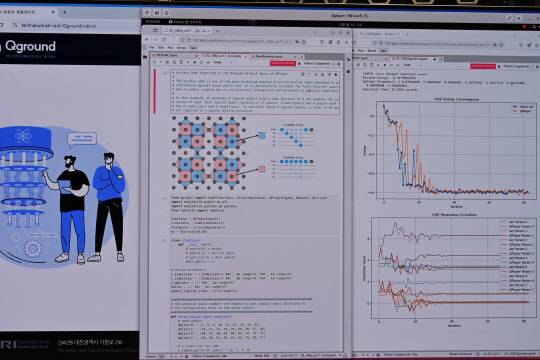Click the left browser address bar URL

[59, 25]
